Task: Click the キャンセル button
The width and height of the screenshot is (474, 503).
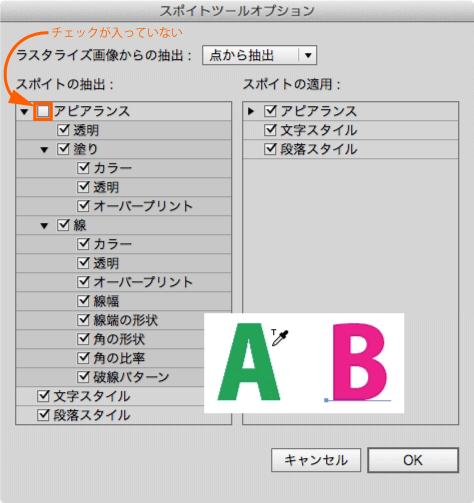Action: [316, 460]
